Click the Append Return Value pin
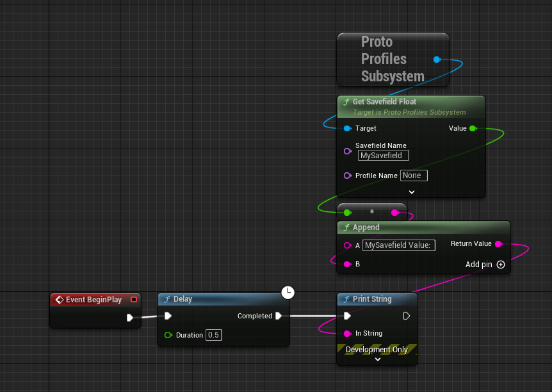Viewport: 552px width, 392px height. click(x=499, y=244)
